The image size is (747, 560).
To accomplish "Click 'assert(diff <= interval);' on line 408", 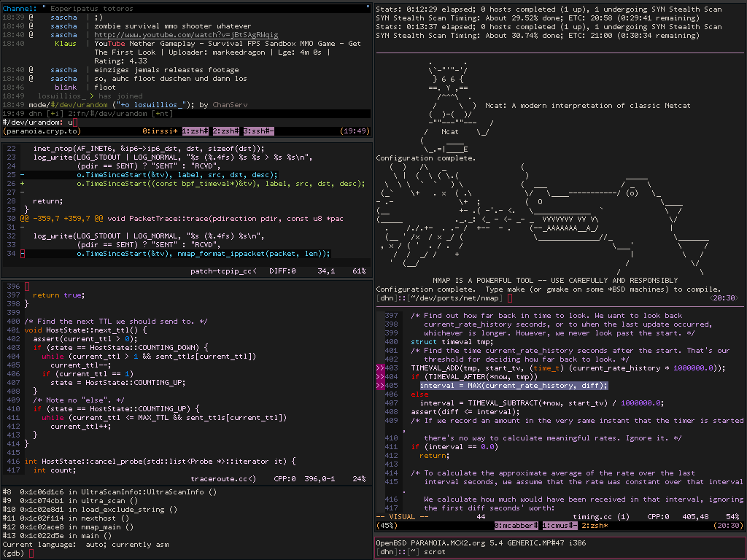I will [x=465, y=412].
